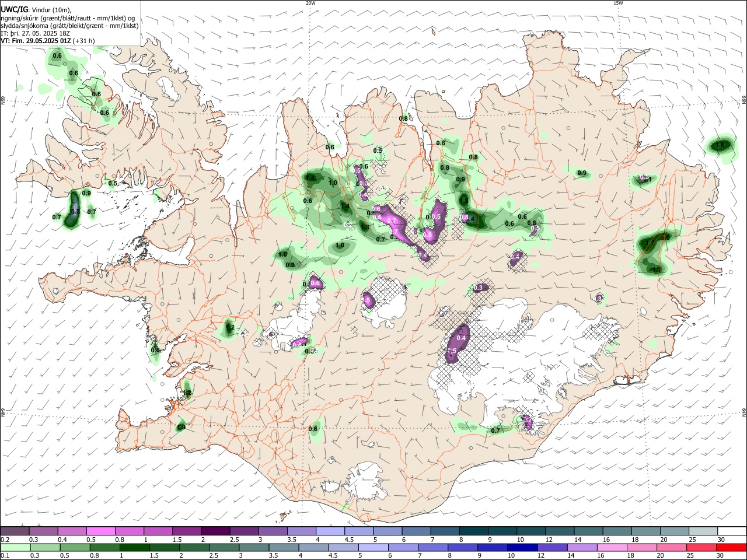The height and width of the screenshot is (560, 747).
Task: Click the darkest green 1 swatch in lower legend
Action: [x=135, y=547]
